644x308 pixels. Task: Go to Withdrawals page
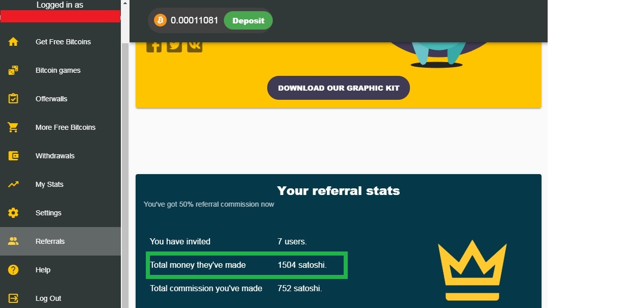pyautogui.click(x=55, y=156)
